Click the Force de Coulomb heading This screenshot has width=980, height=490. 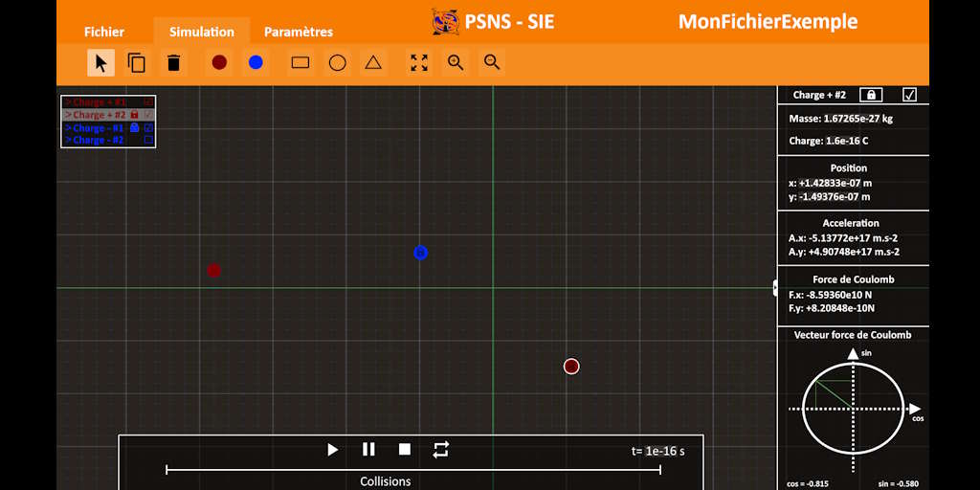853,279
